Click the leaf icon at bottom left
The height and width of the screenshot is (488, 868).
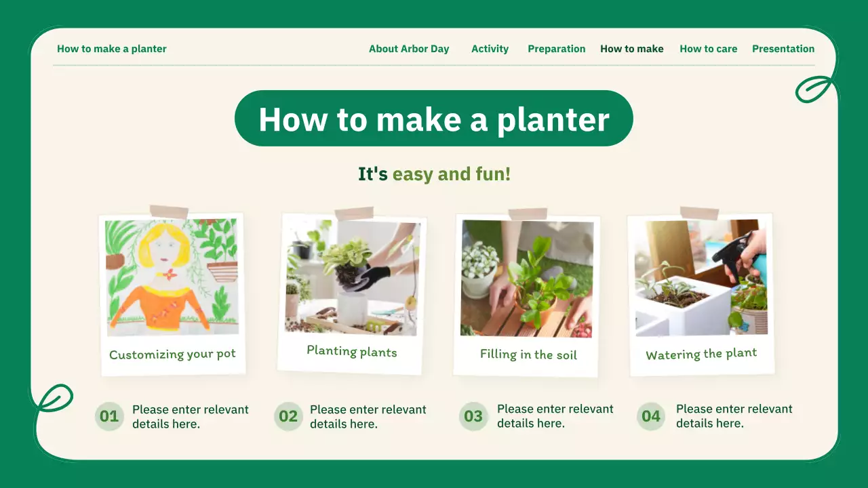coord(54,398)
